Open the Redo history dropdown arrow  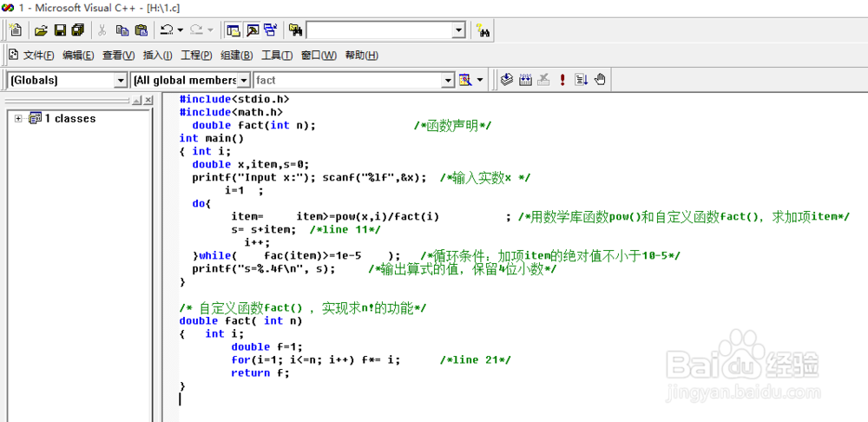click(210, 30)
